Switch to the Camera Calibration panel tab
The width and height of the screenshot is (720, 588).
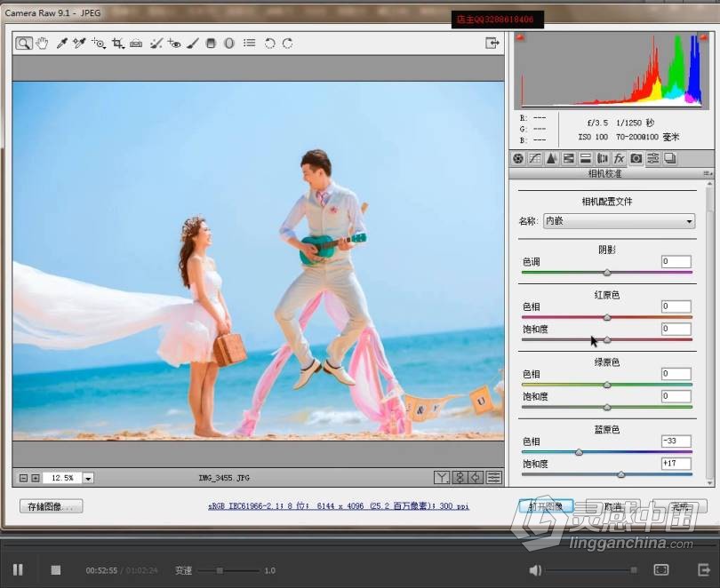click(636, 159)
